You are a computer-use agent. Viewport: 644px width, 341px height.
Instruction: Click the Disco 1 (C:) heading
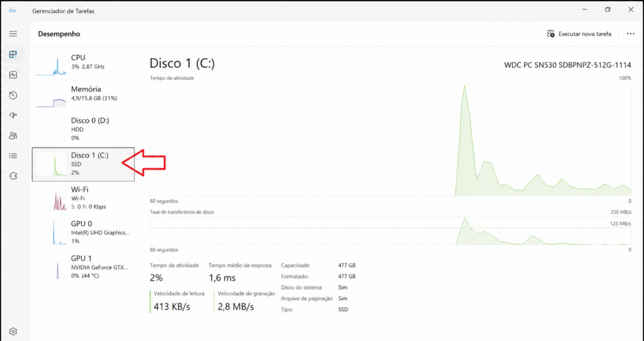(x=182, y=63)
